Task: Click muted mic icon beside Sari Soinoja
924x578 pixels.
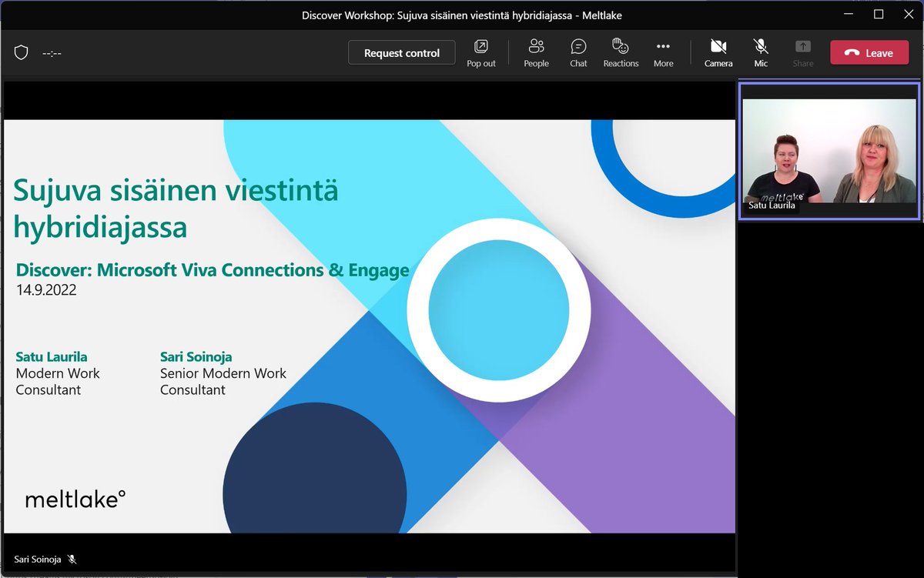Action: [72, 560]
